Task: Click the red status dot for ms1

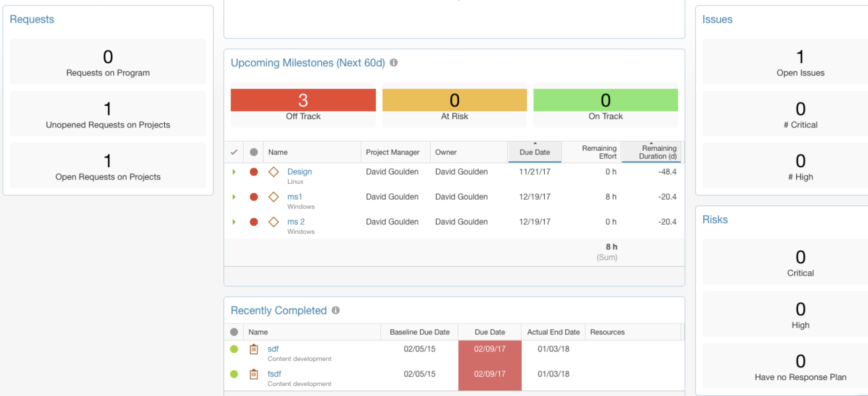Action: click(x=254, y=197)
